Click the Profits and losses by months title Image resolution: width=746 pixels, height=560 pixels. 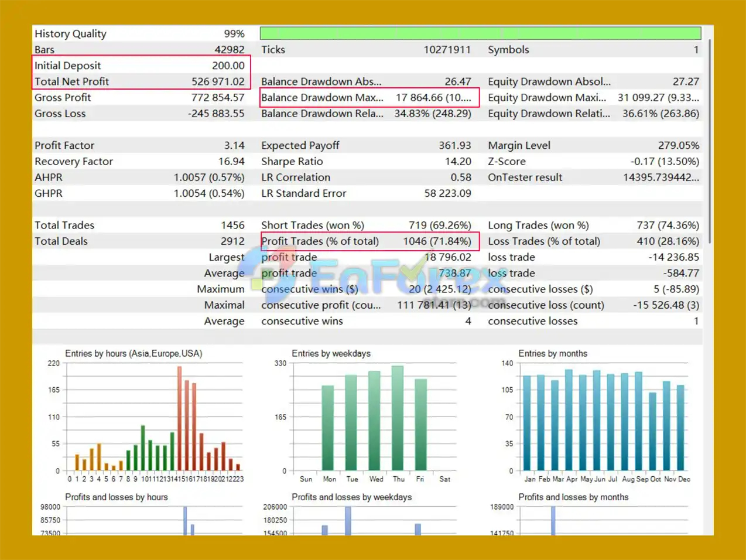573,497
